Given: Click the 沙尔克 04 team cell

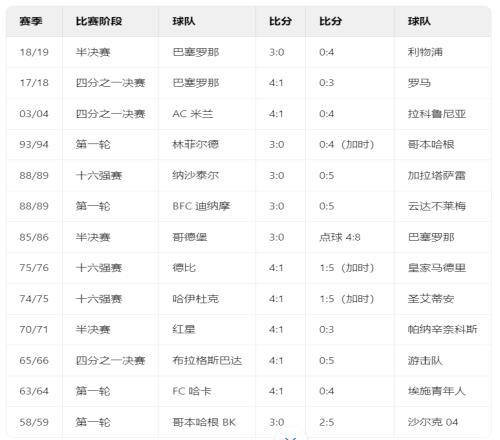Looking at the screenshot, I should pyautogui.click(x=433, y=422).
